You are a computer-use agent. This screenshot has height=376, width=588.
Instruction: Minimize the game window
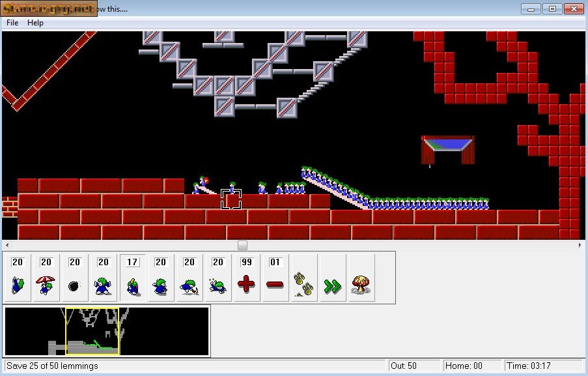tap(531, 9)
